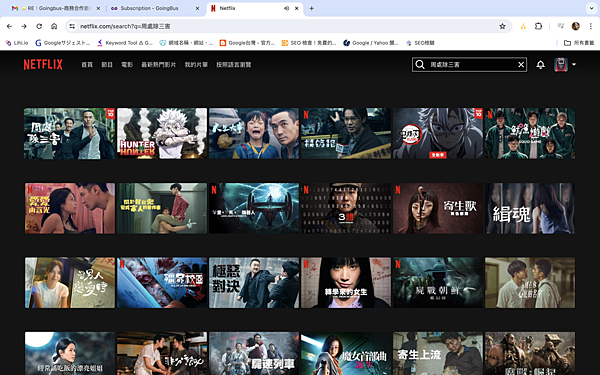Open the 網域名稱 bookmark
The width and height of the screenshot is (600, 375).
[186, 43]
